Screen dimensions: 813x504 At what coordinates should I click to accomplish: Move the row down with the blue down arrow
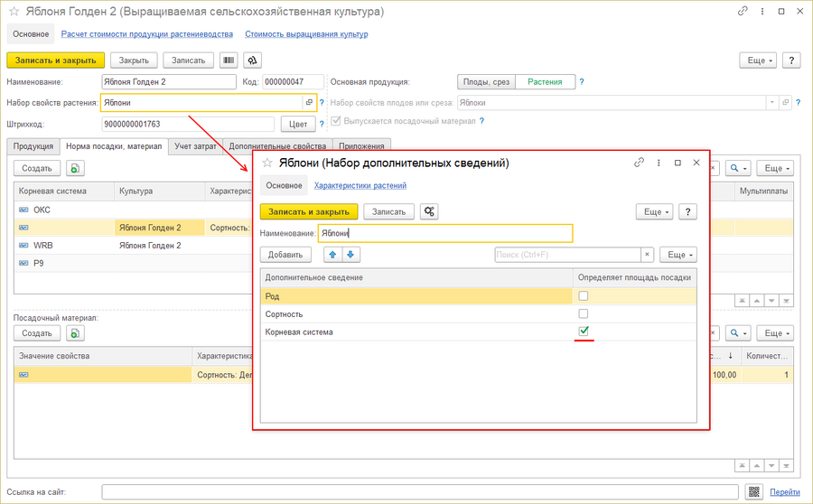[351, 255]
